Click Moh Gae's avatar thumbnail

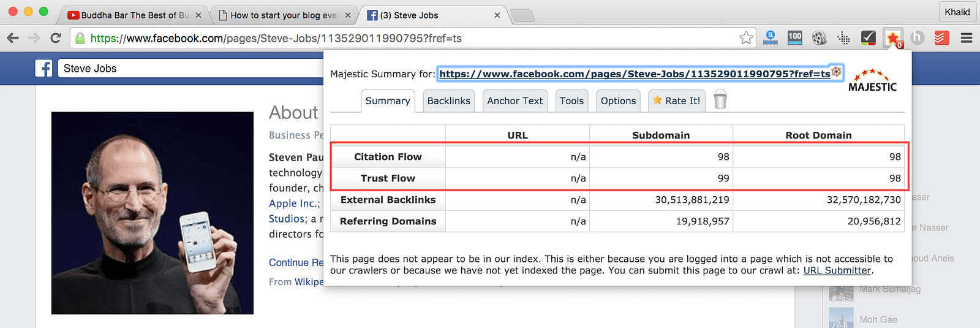(841, 318)
